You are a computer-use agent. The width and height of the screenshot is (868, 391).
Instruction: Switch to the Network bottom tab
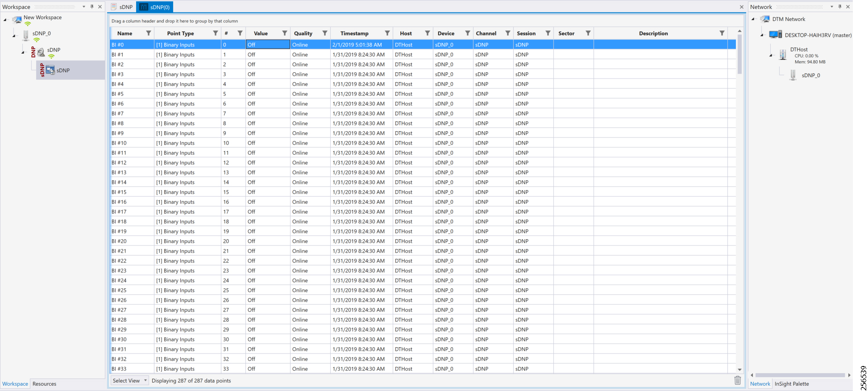click(x=760, y=384)
